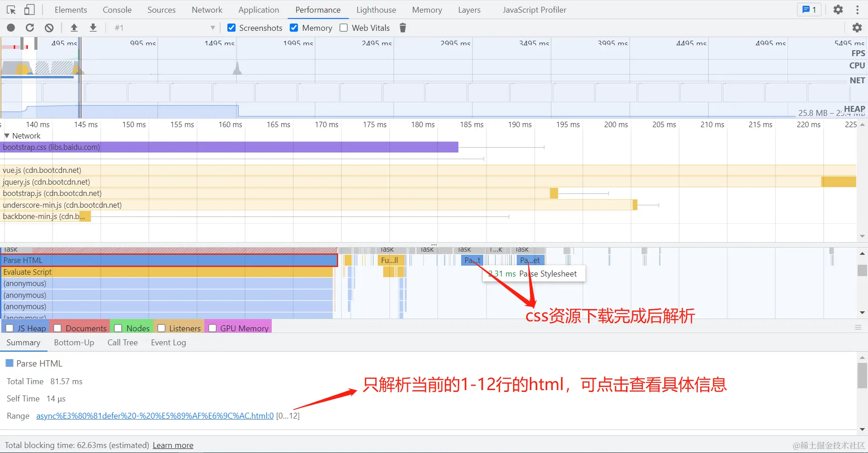The width and height of the screenshot is (868, 453).
Task: Open capture settings gear in Performance toolbar
Action: (x=857, y=28)
